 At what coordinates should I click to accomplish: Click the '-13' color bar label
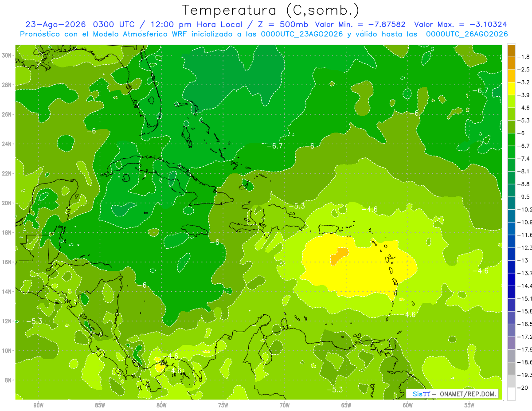523,260
